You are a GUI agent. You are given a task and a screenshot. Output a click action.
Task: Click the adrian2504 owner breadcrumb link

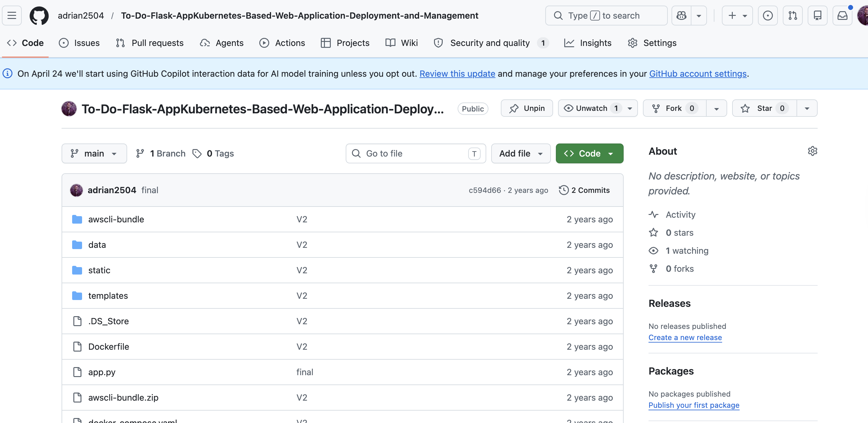(x=81, y=16)
